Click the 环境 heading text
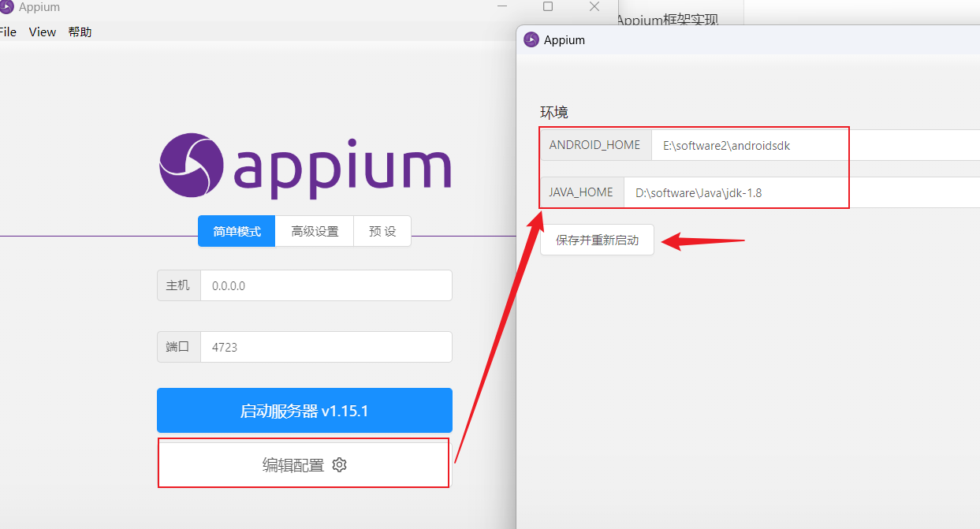The image size is (980, 529). [553, 113]
